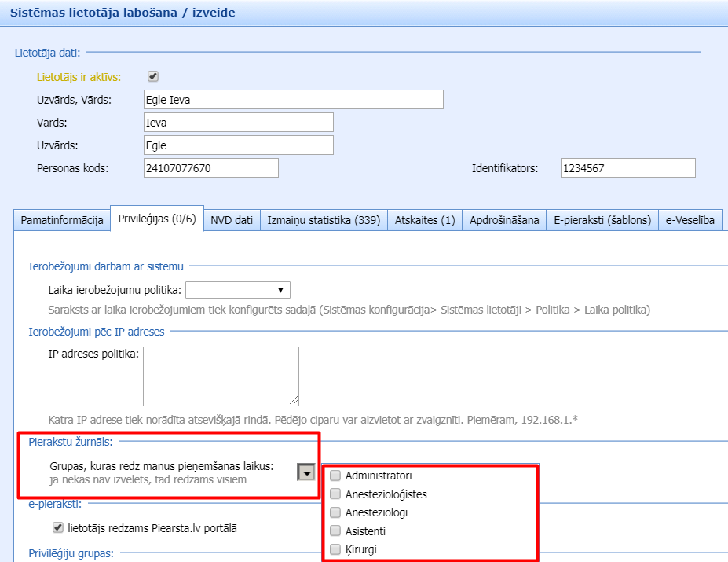Toggle 'lietotājs redzams Piearsta.lv portālā' checkbox
Viewport: 728px width, 562px height.
click(57, 527)
